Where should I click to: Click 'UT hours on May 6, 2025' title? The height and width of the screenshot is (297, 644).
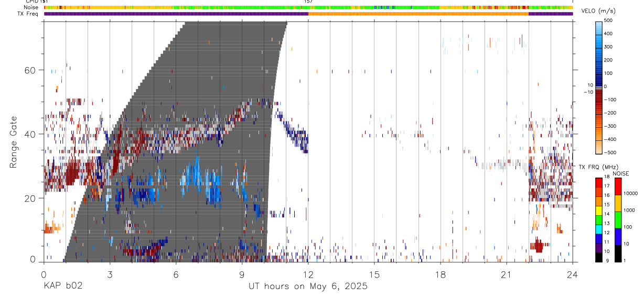pyautogui.click(x=308, y=286)
